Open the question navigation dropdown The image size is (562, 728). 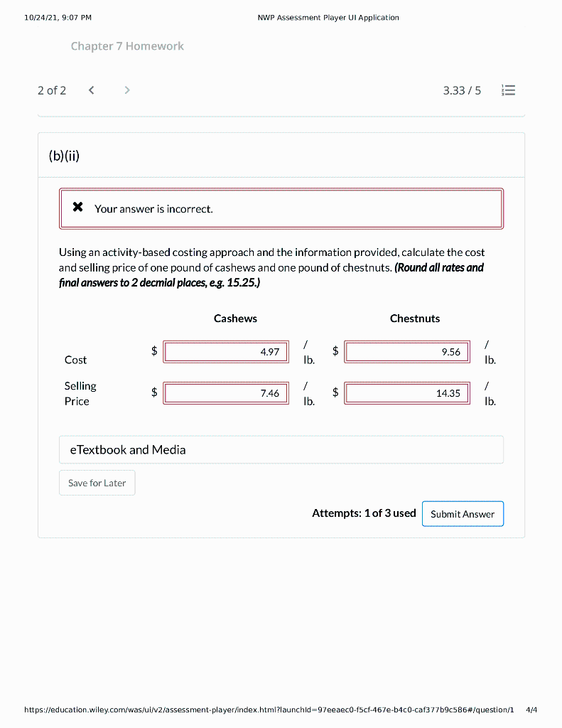tap(508, 90)
